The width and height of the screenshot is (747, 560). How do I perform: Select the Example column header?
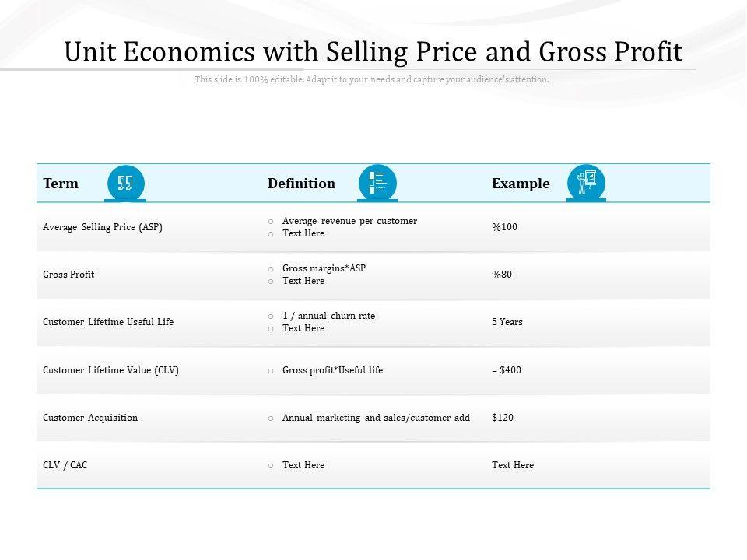pos(521,184)
